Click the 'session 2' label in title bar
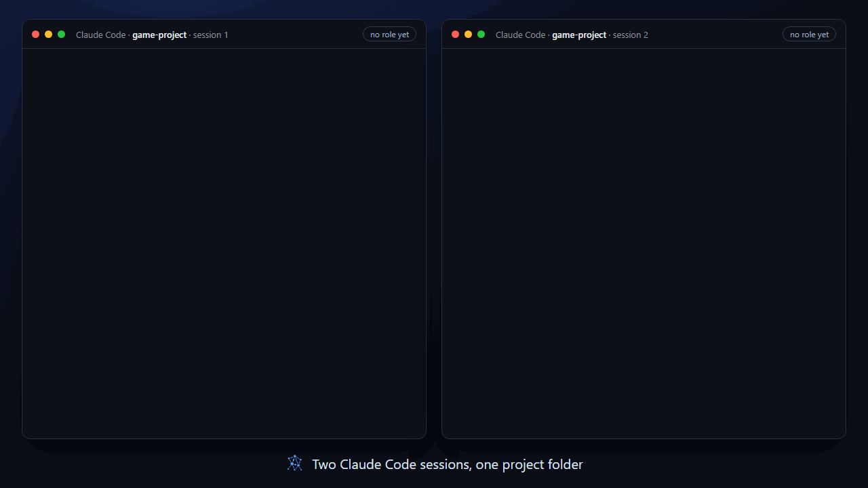The image size is (868, 488). coord(631,35)
